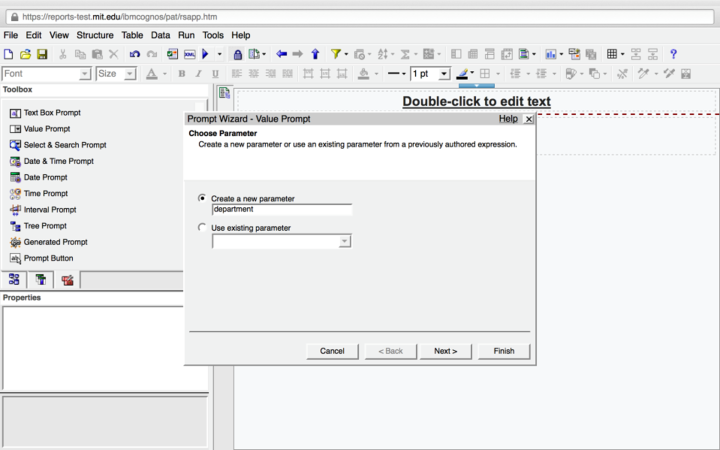Click the blue Run report play icon
The width and height of the screenshot is (720, 450).
pos(205,54)
